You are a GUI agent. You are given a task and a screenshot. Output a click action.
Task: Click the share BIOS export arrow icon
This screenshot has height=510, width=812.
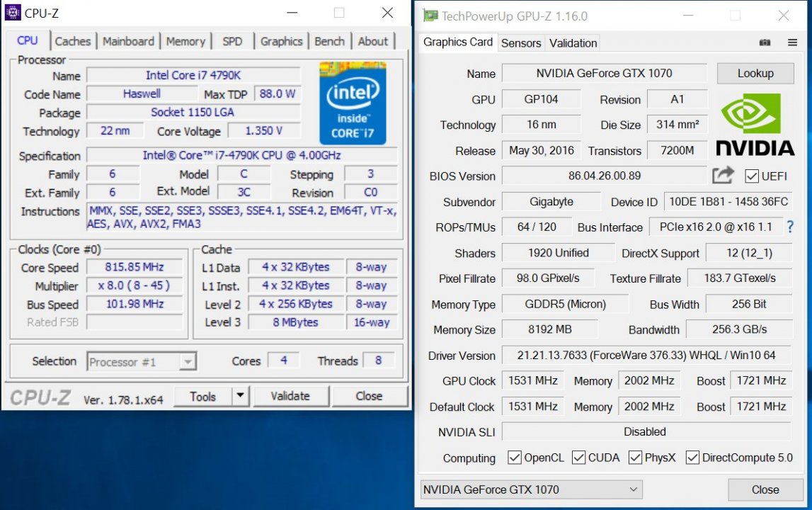pos(723,175)
